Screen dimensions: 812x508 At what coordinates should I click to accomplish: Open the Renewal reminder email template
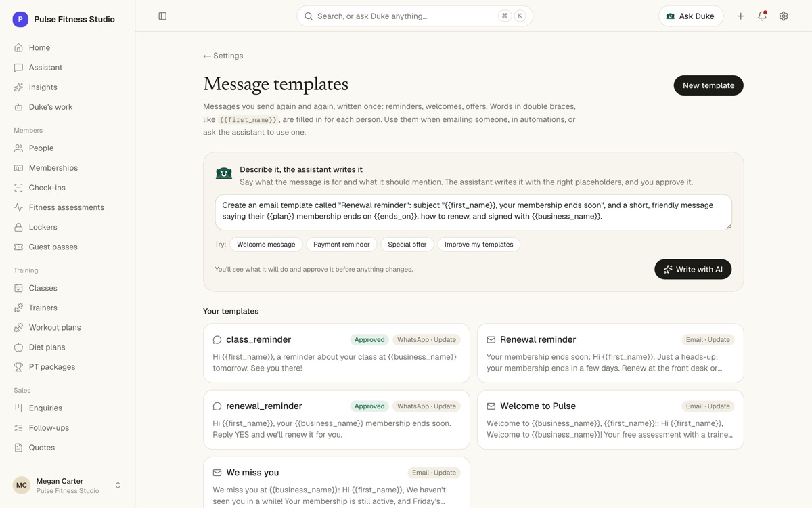610,354
